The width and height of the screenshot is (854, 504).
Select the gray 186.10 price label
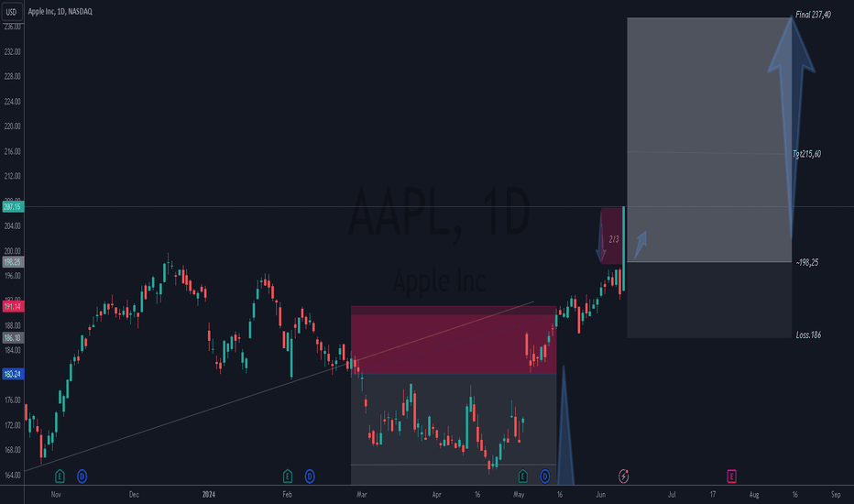(x=13, y=338)
